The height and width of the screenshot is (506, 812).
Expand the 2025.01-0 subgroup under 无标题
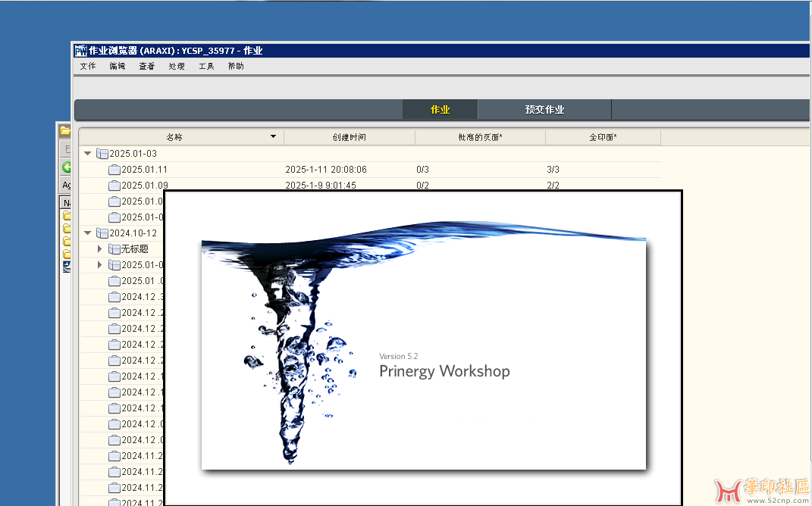99,265
